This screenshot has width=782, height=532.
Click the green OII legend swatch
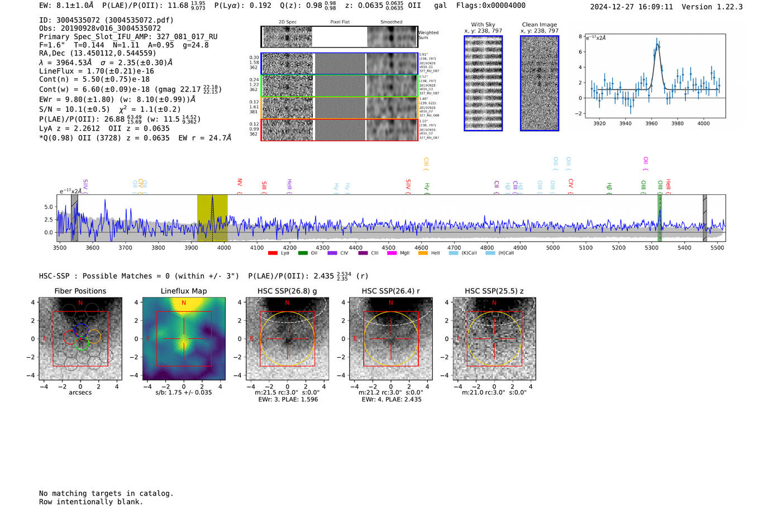303,253
